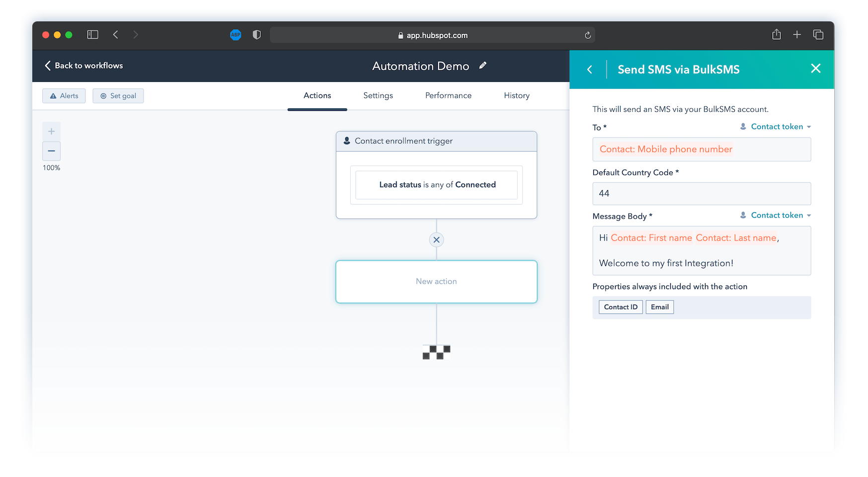Click the To field with mobile phone token
Viewport: 868px width, 477px height.
(x=702, y=150)
